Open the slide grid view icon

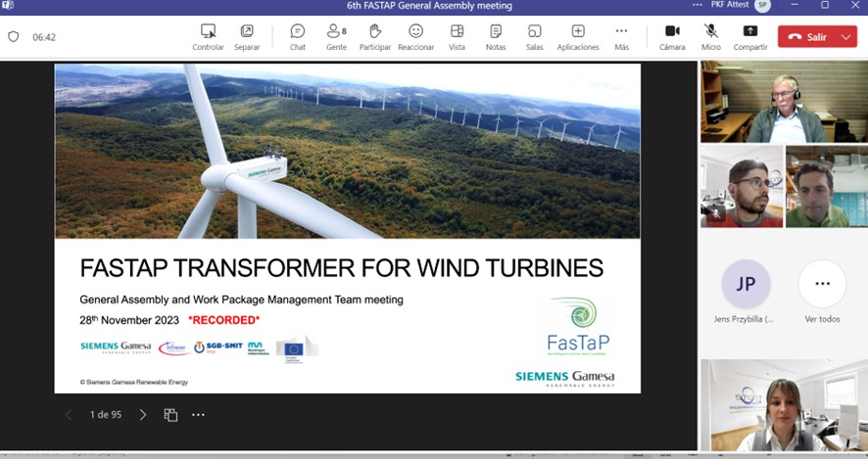tap(170, 415)
